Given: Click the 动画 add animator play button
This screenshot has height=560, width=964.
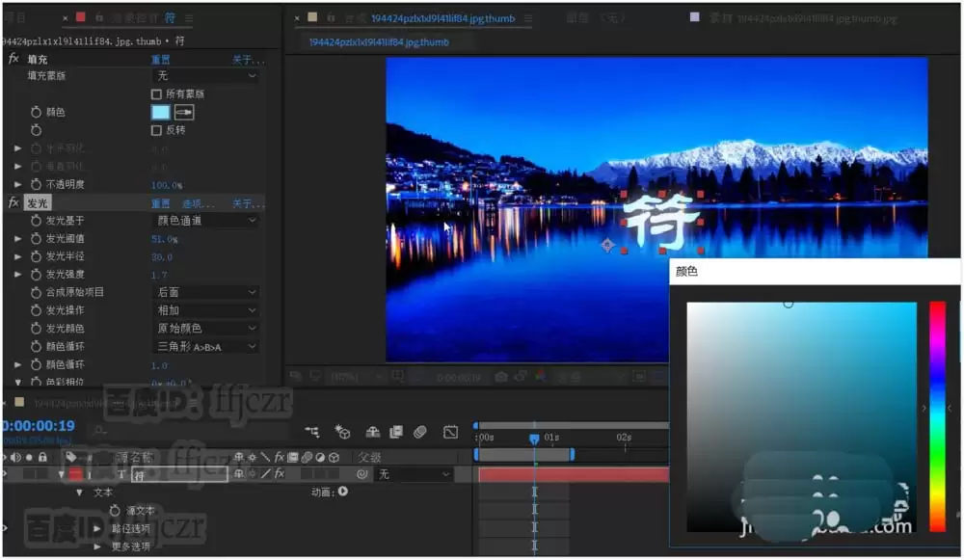Looking at the screenshot, I should click(343, 492).
